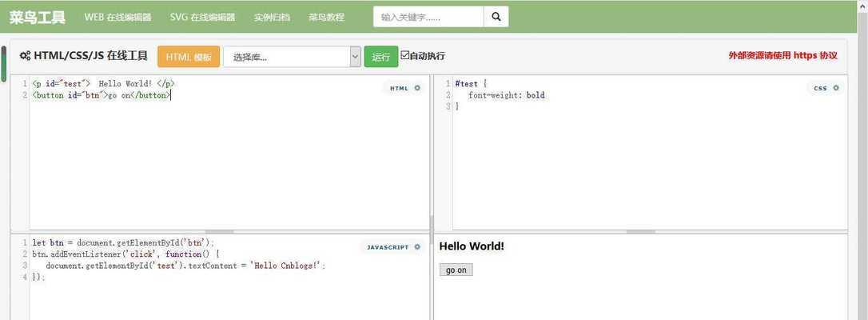
Task: Click the HTML line with p id="test"
Action: point(104,83)
